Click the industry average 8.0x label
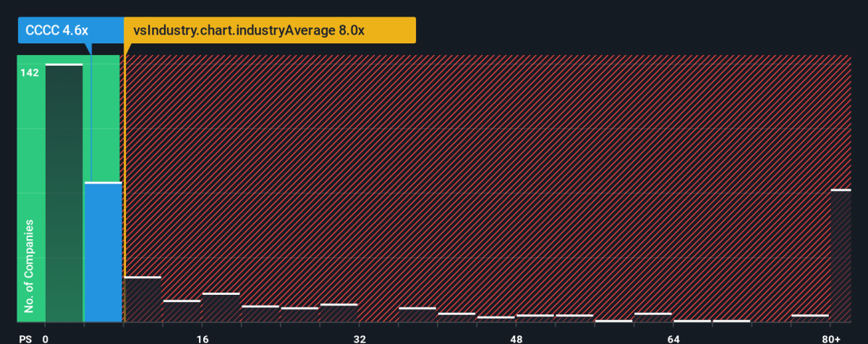 [x=271, y=30]
